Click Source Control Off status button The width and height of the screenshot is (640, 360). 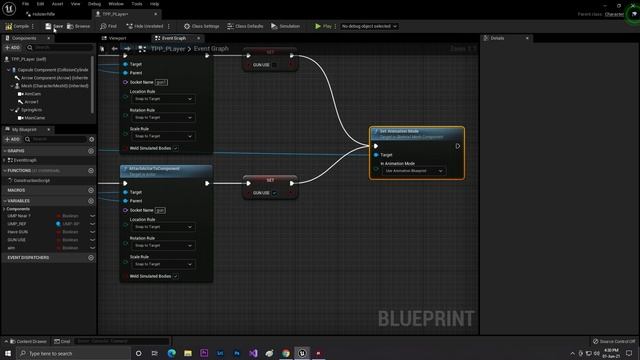tap(614, 341)
